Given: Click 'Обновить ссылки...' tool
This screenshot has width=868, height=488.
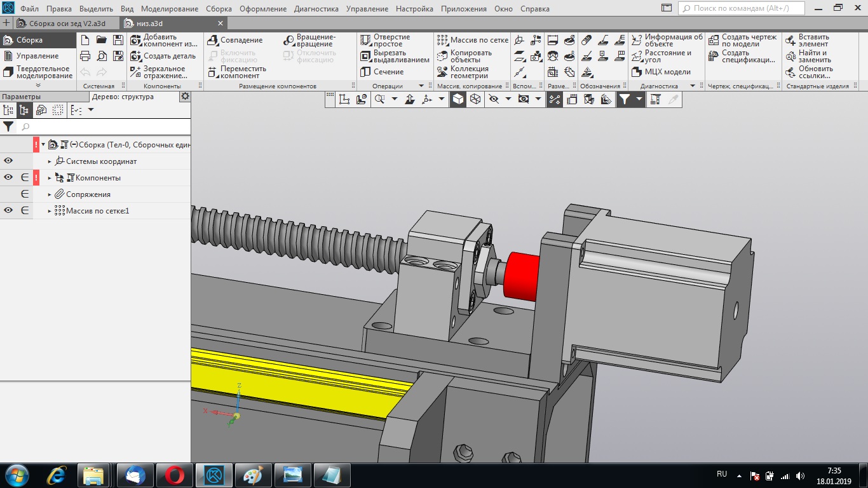Looking at the screenshot, I should pos(809,72).
